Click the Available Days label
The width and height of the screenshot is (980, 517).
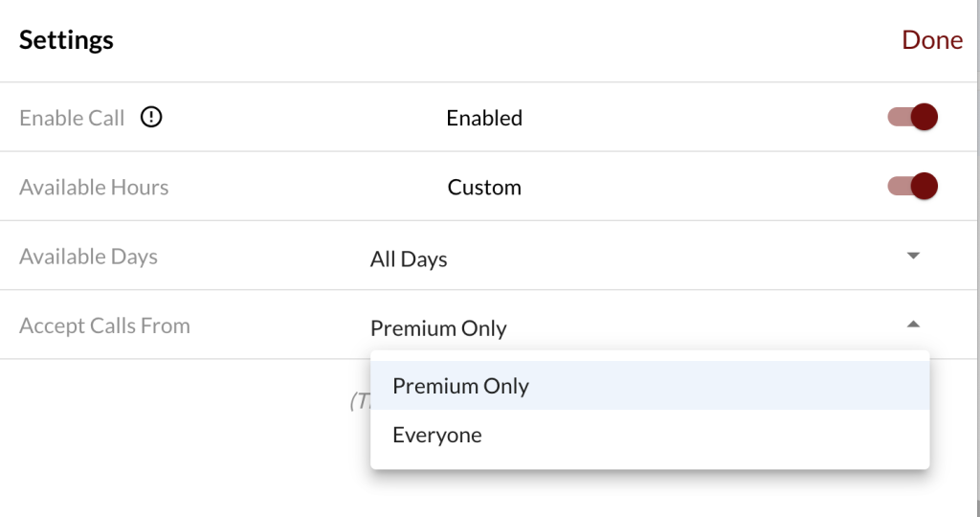click(x=88, y=257)
